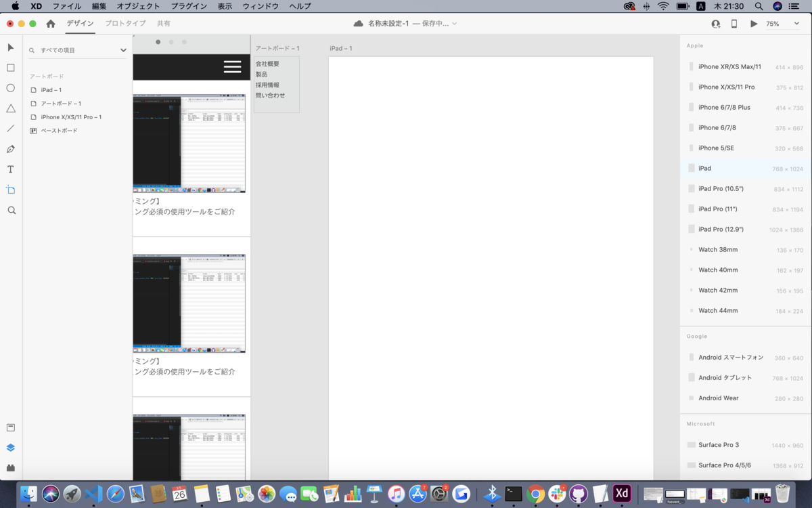Select the Watch 44mm preset

click(717, 310)
